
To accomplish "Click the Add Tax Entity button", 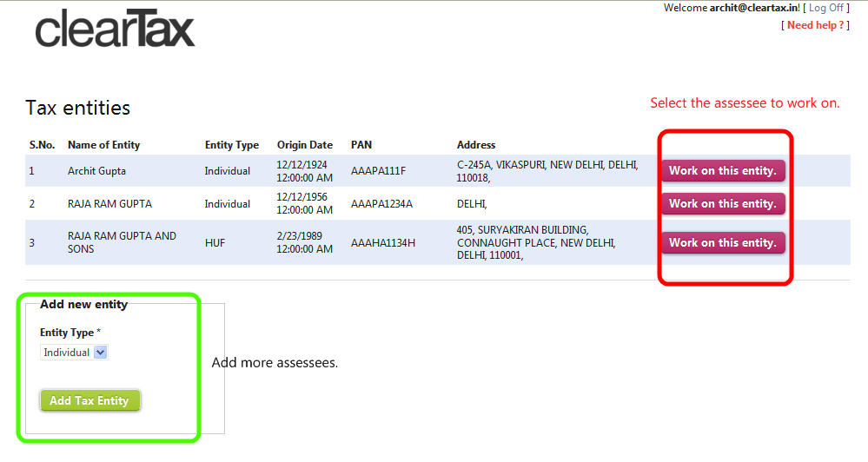I will click(x=89, y=400).
